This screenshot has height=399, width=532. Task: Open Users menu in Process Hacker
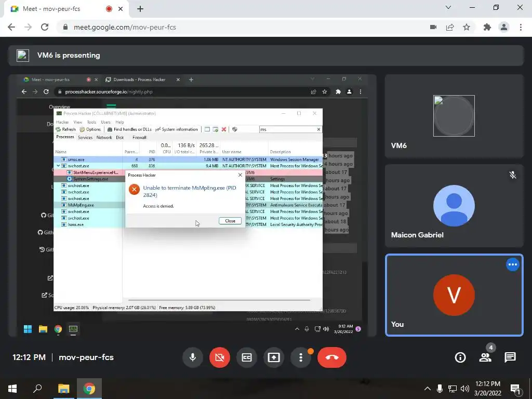105,122
